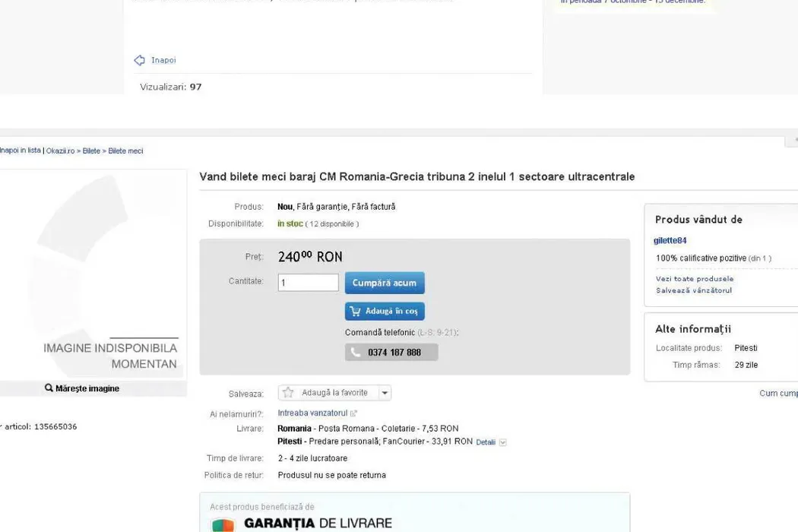
Task: Click Salvează vânzătorul link
Action: tap(693, 290)
